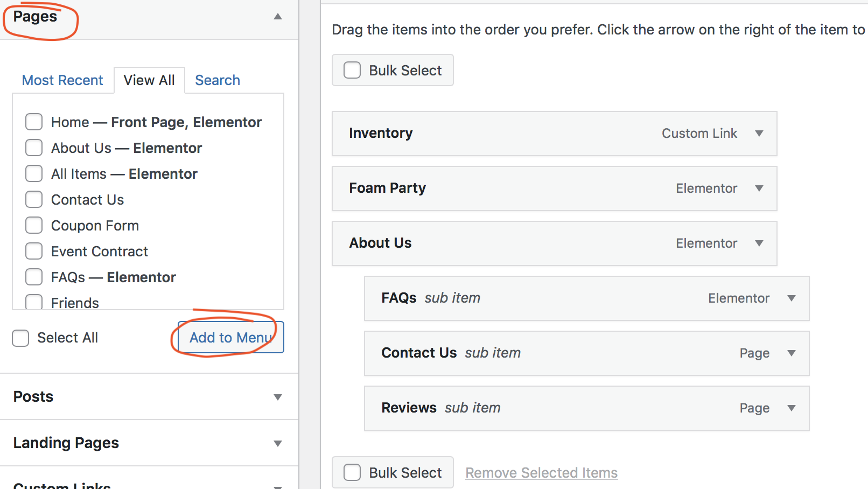Expand Contact Us sub item arrow
868x489 pixels.
coord(792,353)
